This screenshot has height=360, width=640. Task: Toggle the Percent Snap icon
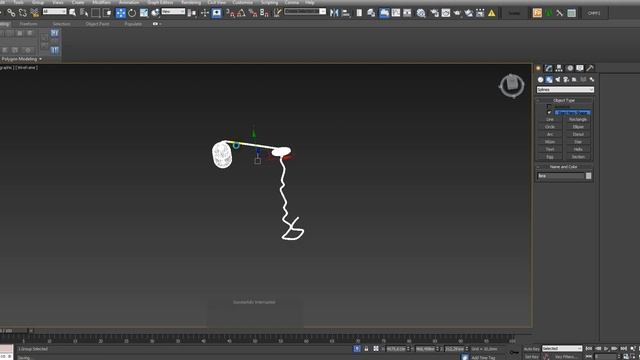pyautogui.click(x=253, y=13)
